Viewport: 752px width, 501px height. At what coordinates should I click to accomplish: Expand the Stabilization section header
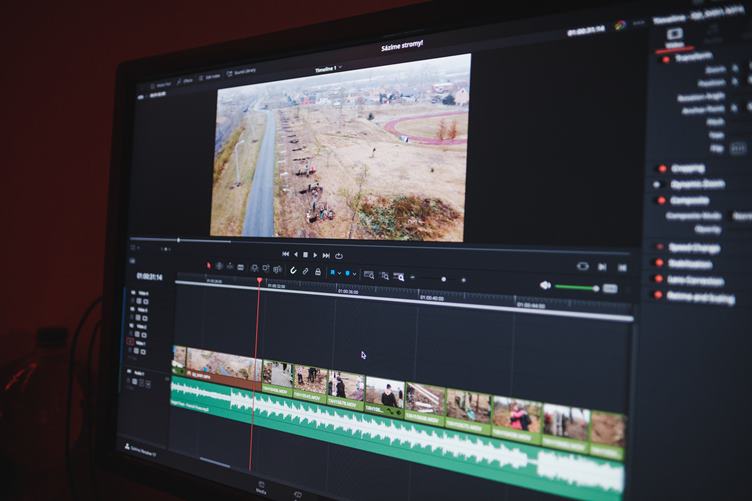pos(690,264)
